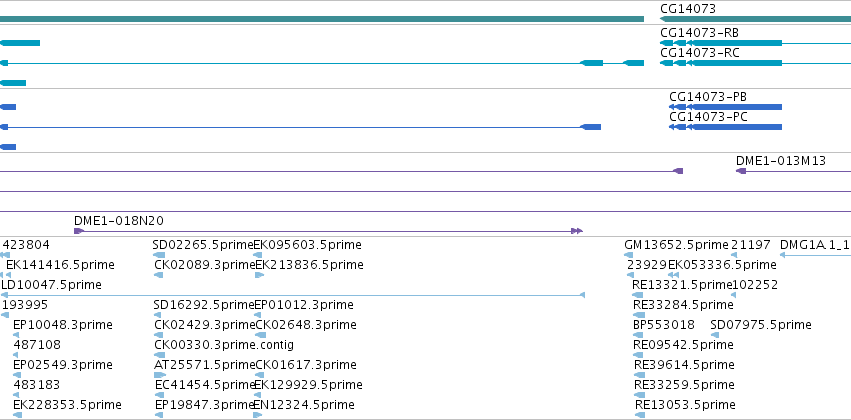Select the SD16292.5prime EST label
The width and height of the screenshot is (851, 420).
coord(204,305)
